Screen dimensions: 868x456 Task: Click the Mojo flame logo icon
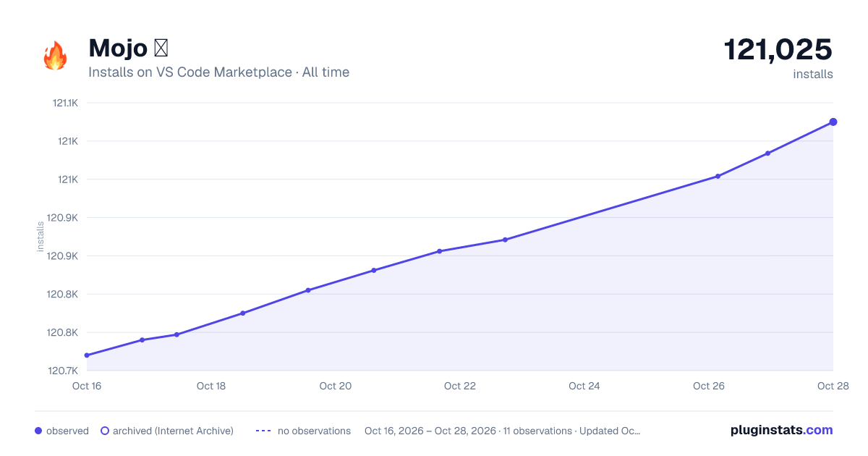55,56
